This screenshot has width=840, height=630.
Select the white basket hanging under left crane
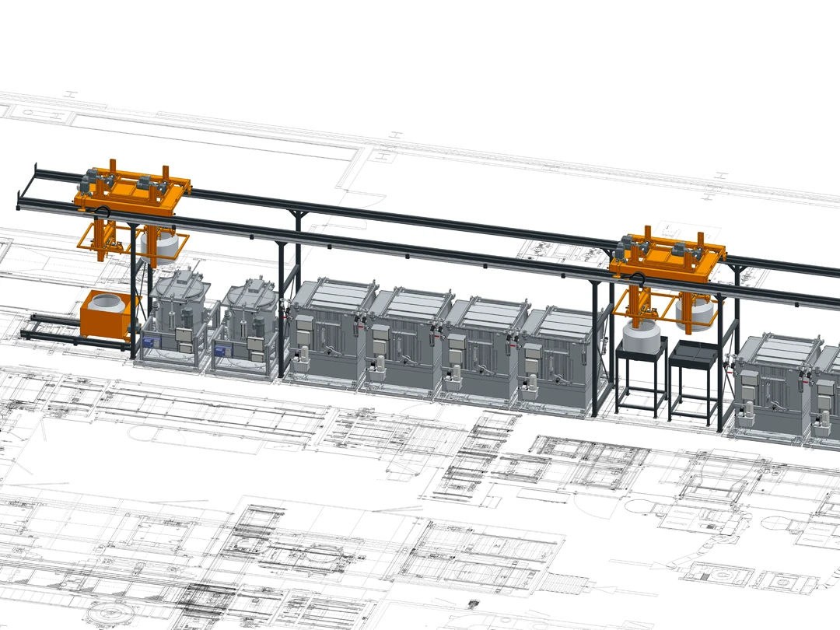(162, 243)
